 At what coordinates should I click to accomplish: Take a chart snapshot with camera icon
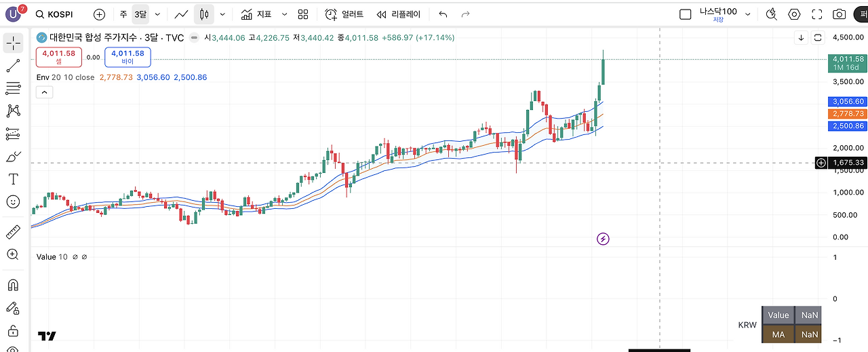(840, 14)
